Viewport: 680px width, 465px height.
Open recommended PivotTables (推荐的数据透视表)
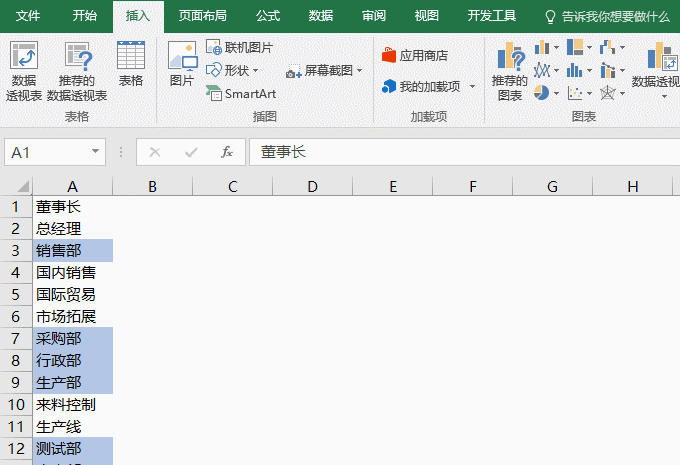tap(77, 72)
